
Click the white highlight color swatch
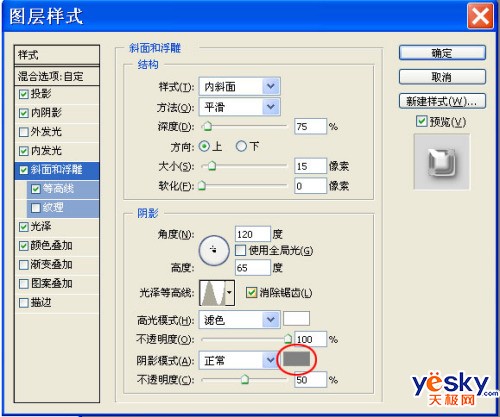296,318
